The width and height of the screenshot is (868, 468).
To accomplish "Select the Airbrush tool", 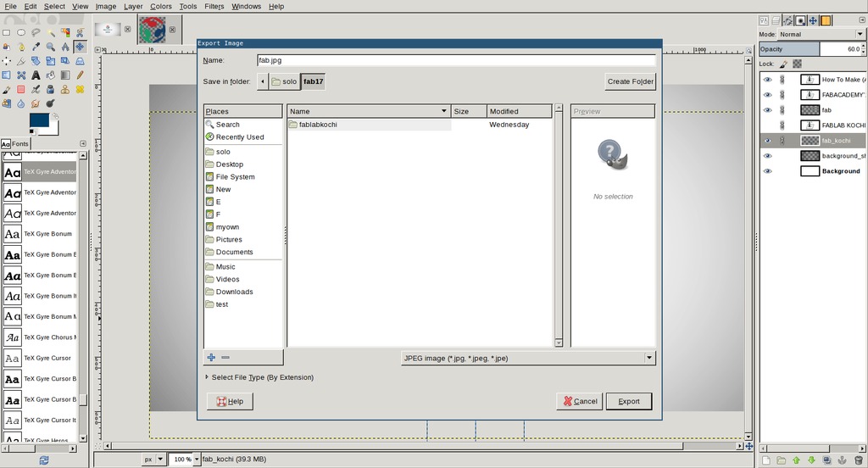I will 36,89.
